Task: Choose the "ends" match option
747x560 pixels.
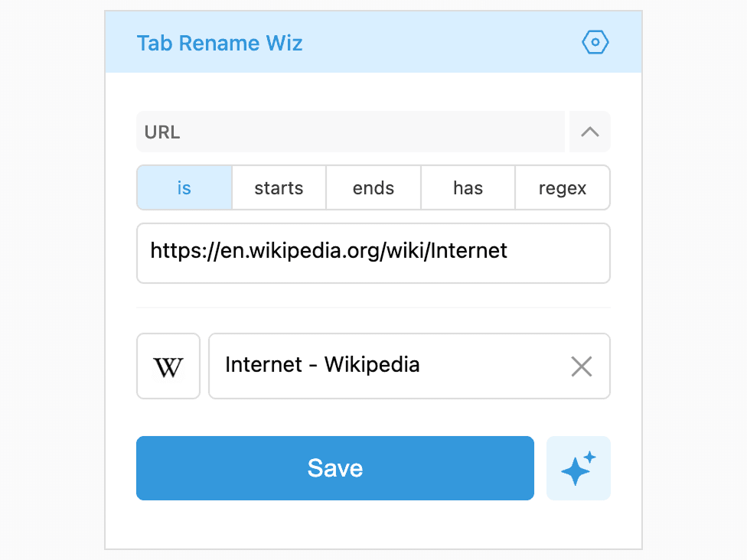Action: (373, 187)
